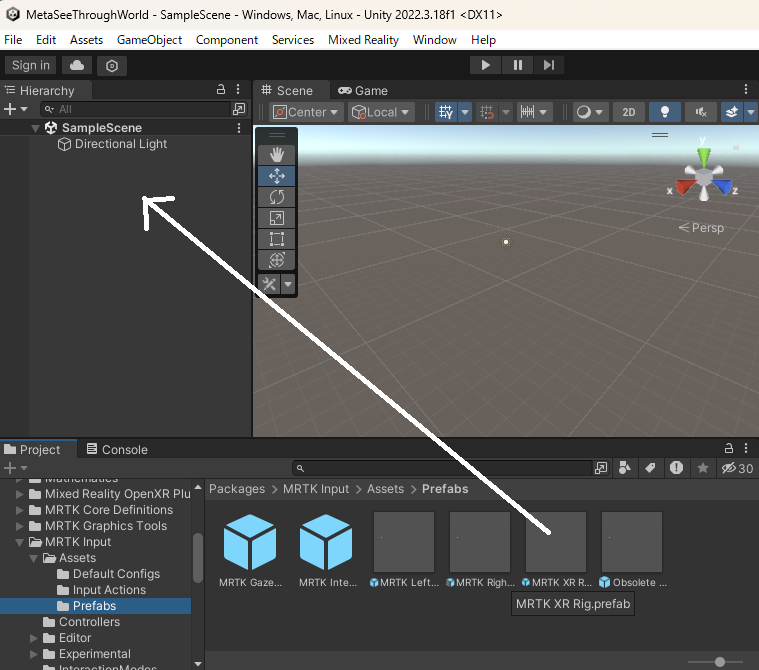
Task: Adjust the asset icon size slider
Action: (x=720, y=662)
